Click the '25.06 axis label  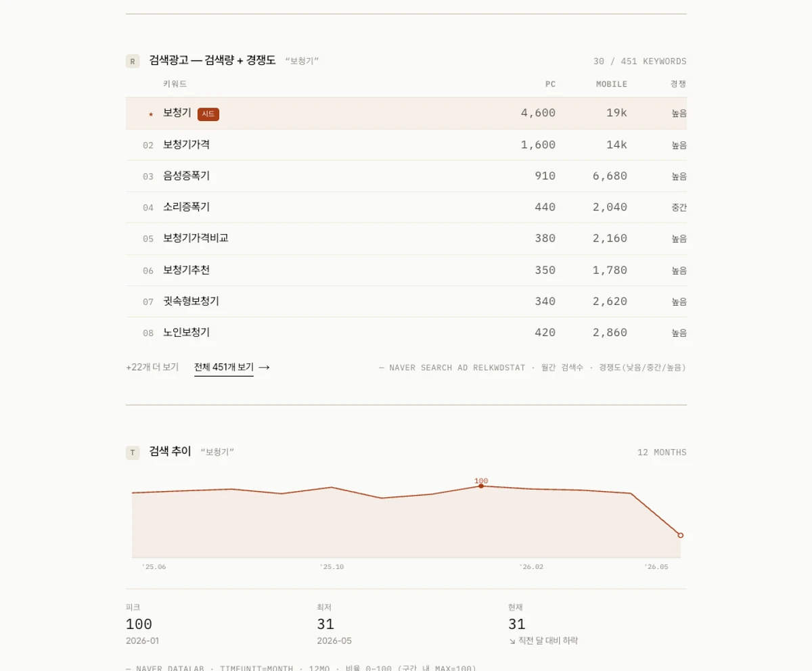[154, 567]
